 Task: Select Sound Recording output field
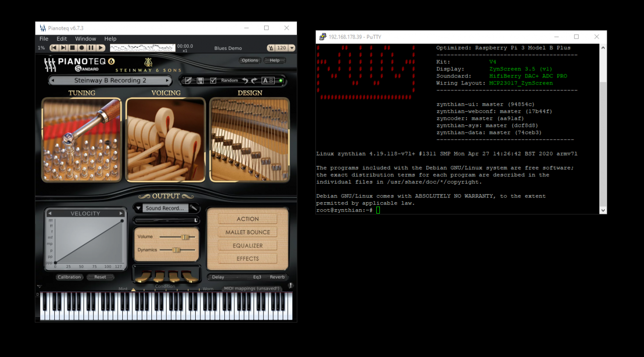tap(165, 208)
